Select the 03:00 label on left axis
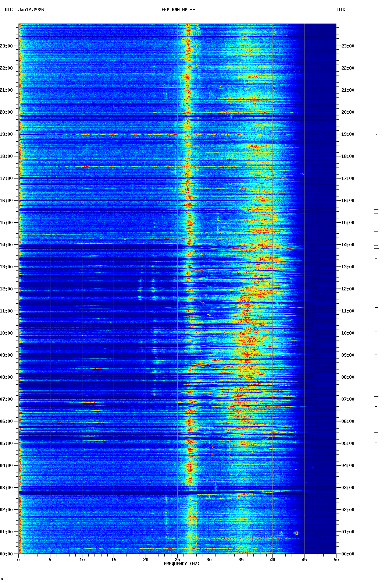392x583 pixels. coord(7,488)
